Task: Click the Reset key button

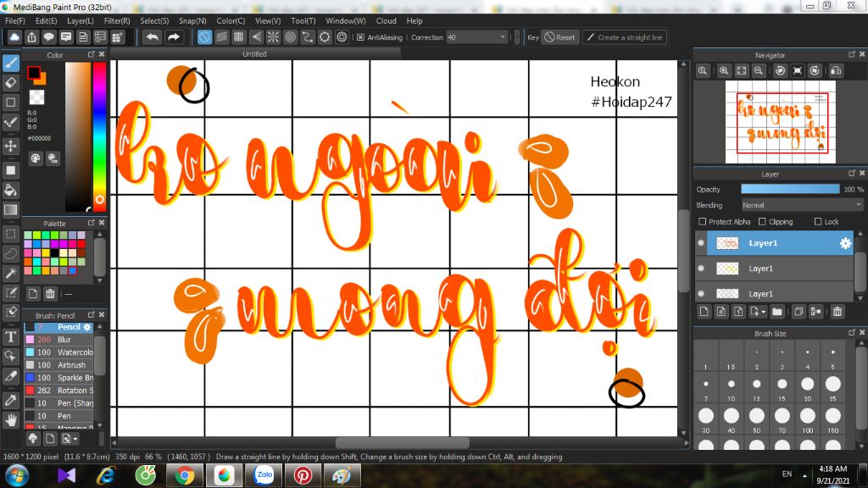Action: coord(559,37)
